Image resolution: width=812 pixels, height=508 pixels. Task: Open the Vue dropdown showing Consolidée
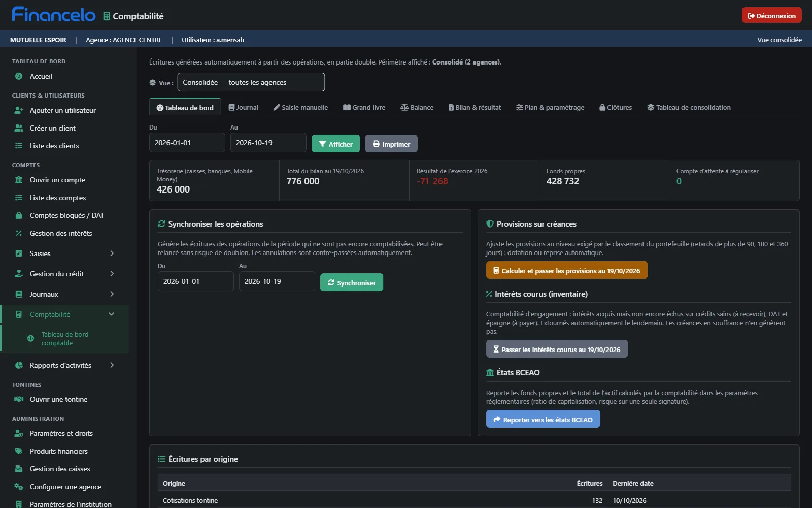(251, 82)
